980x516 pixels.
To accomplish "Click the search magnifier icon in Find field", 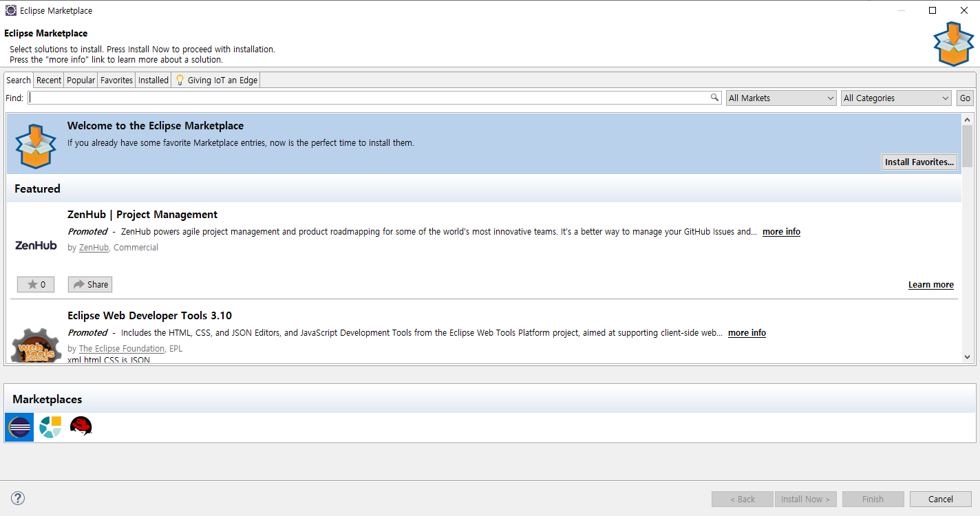I will (x=715, y=98).
